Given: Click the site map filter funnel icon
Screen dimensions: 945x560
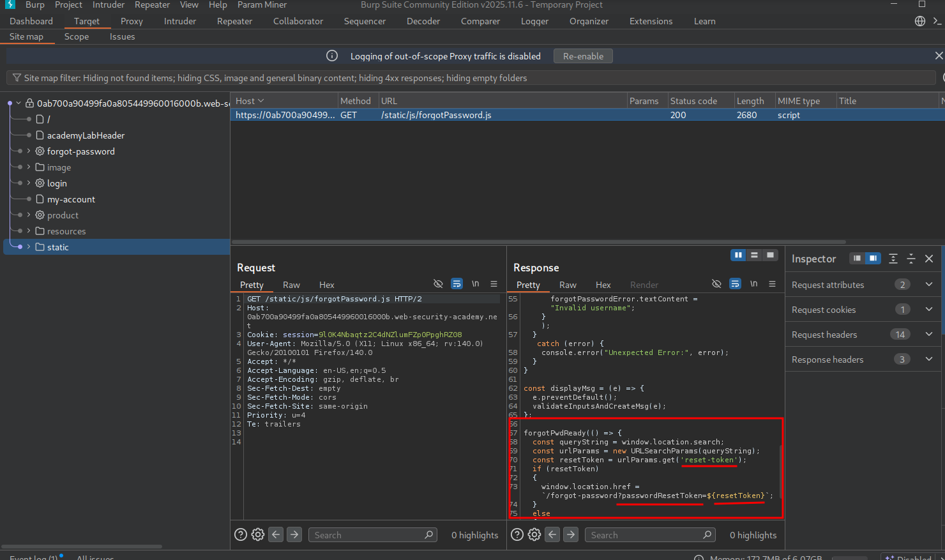Looking at the screenshot, I should pyautogui.click(x=17, y=78).
